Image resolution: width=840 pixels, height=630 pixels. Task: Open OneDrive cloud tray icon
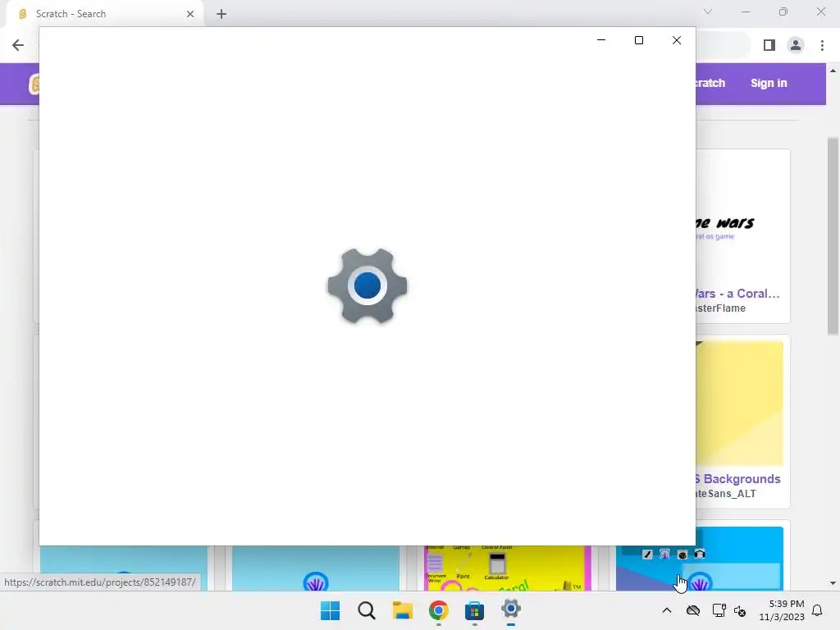coord(693,610)
